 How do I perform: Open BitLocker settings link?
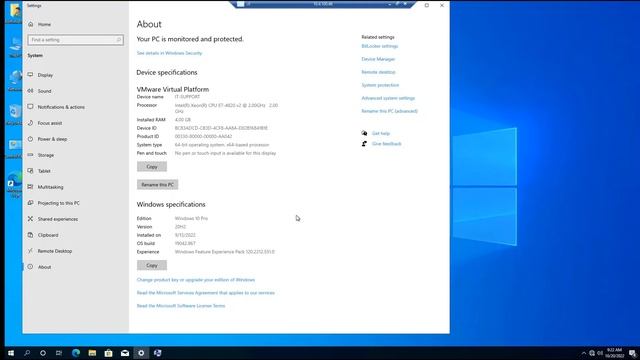[380, 46]
